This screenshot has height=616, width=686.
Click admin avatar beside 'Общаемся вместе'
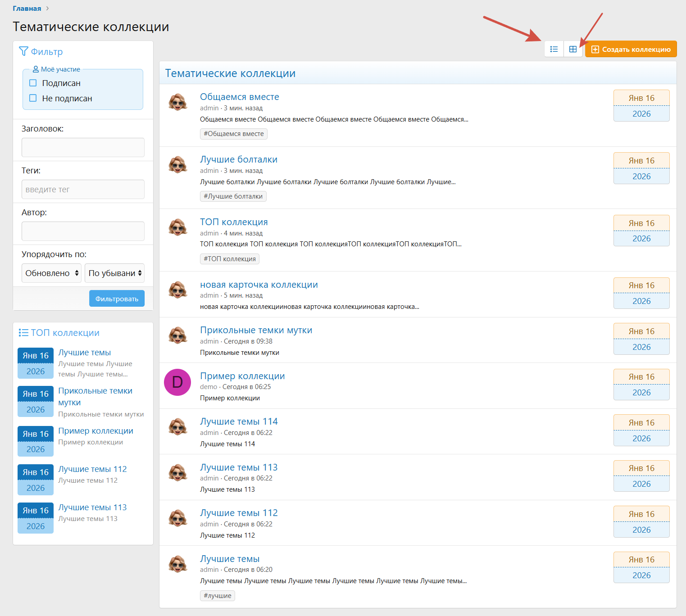click(177, 102)
